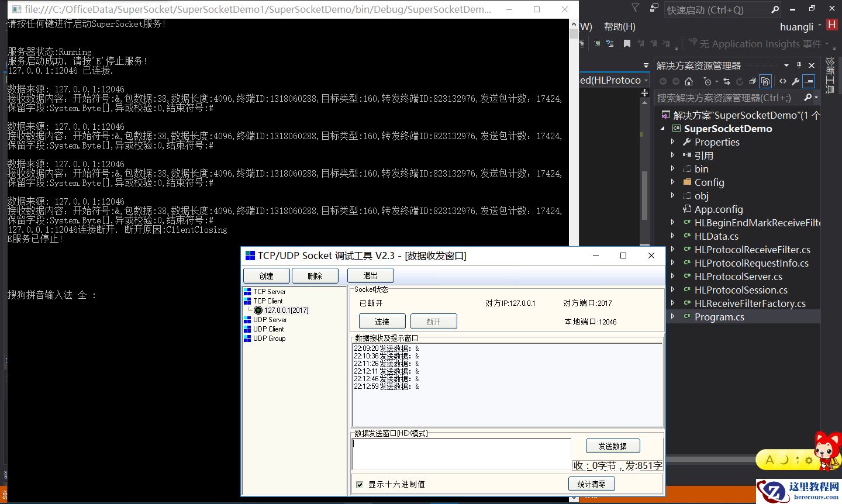This screenshot has height=504, width=842.
Task: Toggle the 显示十六进制值 checkbox
Action: 360,484
